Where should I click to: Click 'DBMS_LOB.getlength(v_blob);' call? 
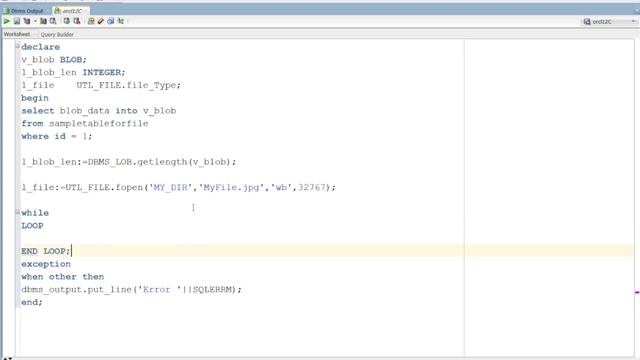(x=162, y=162)
